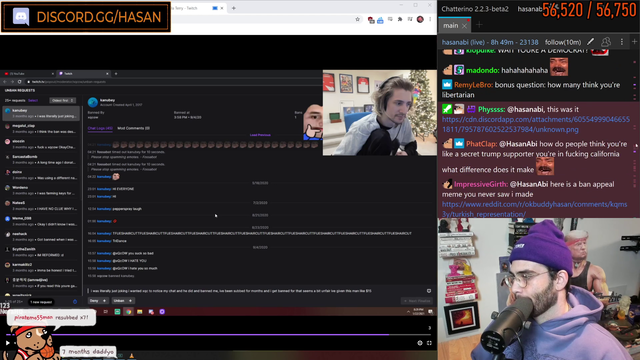Viewport: 640px width, 360px height.
Task: Click the pencil moderation mode icon
Action: point(591,42)
